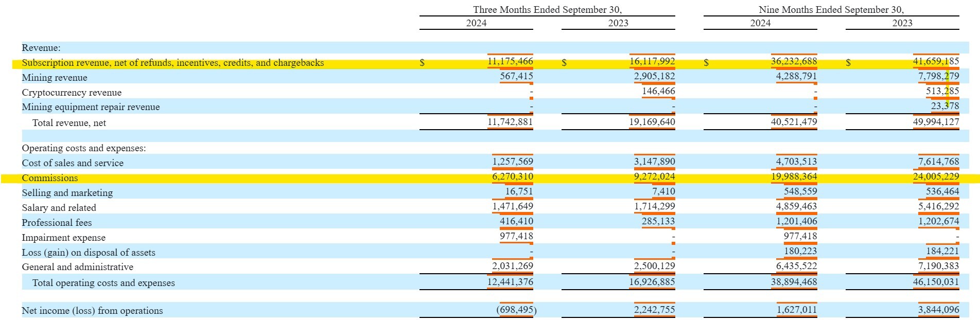The width and height of the screenshot is (980, 320).
Task: Click the 41,659,185 subscription revenue value
Action: point(936,61)
